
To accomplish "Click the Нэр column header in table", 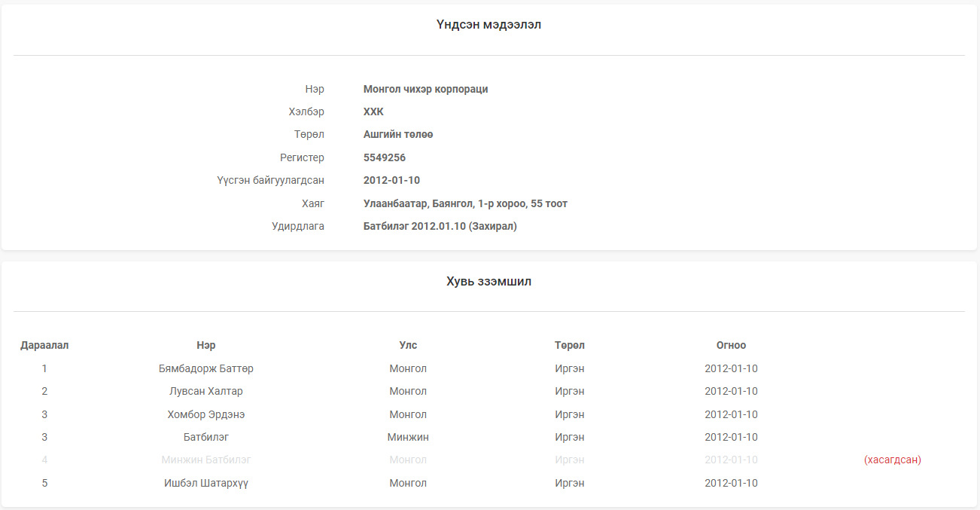I will 205,345.
